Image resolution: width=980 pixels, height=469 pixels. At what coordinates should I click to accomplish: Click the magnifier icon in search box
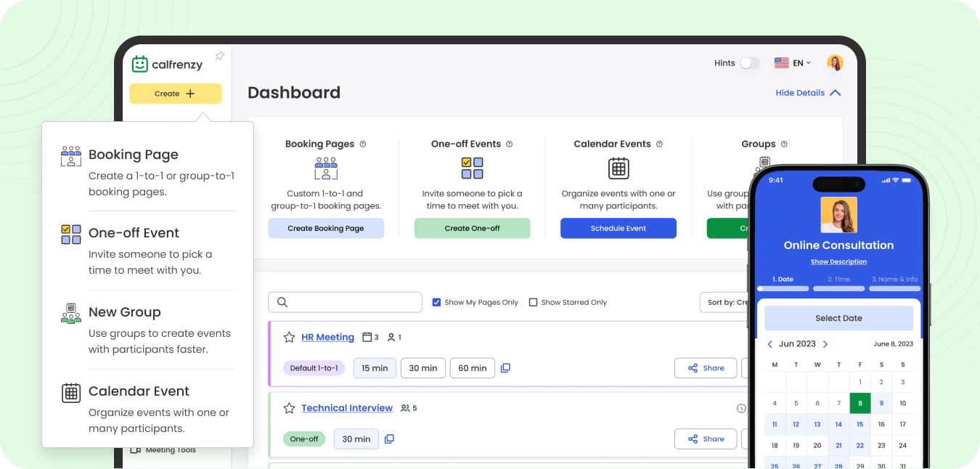(x=282, y=302)
